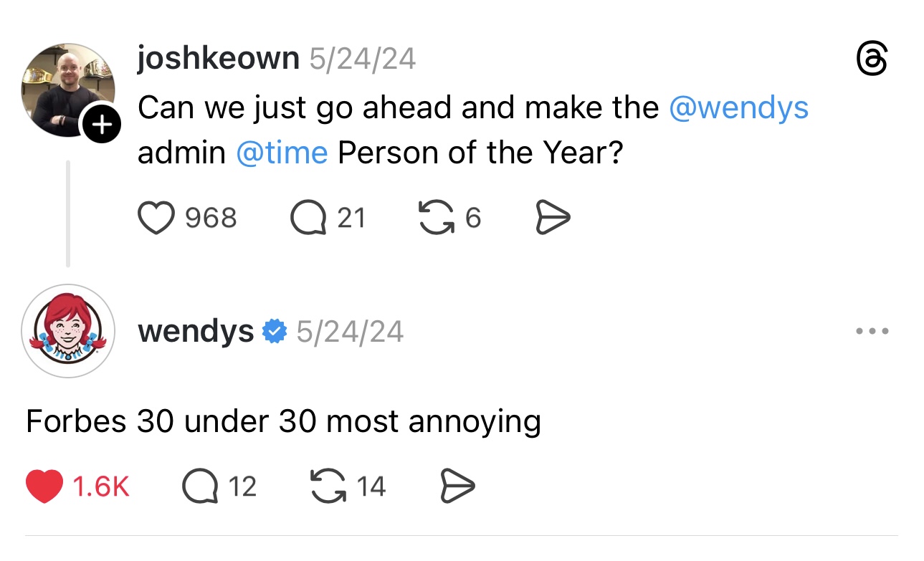
Task: Open replies on joshkeown's post
Action: (x=308, y=218)
